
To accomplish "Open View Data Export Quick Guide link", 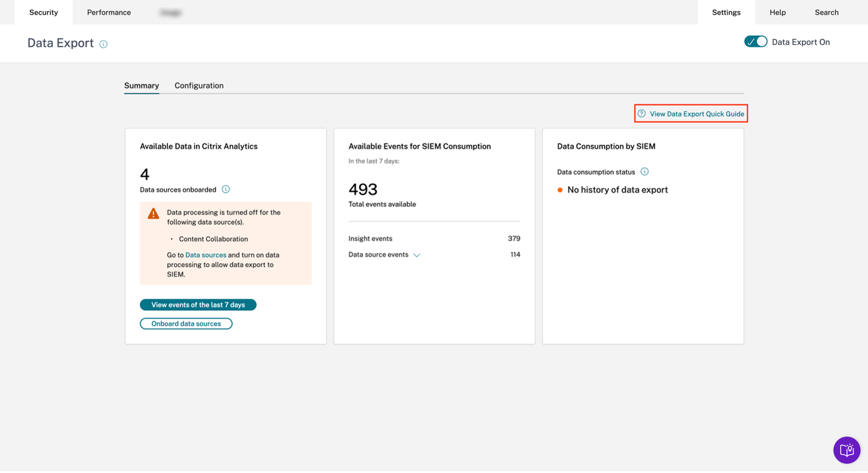I will (x=696, y=114).
